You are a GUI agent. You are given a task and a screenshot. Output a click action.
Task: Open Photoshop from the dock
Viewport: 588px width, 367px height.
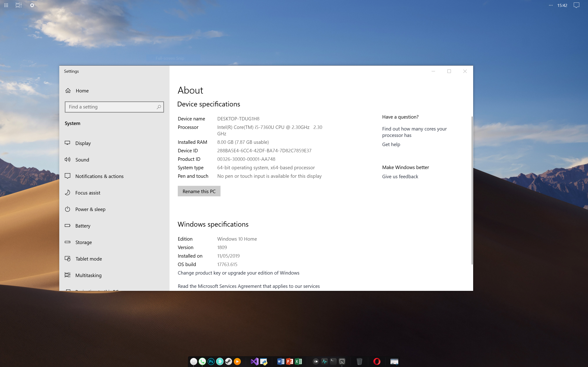click(211, 361)
